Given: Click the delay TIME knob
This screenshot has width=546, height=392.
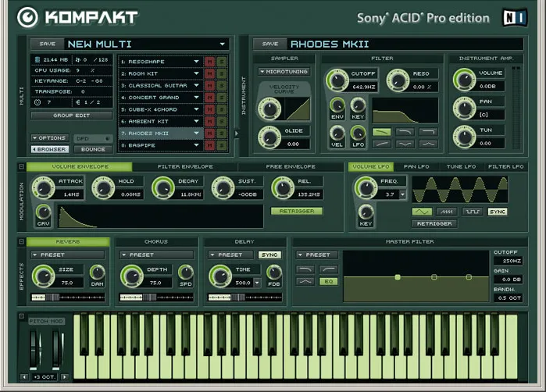Looking at the screenshot, I should click(x=220, y=276).
